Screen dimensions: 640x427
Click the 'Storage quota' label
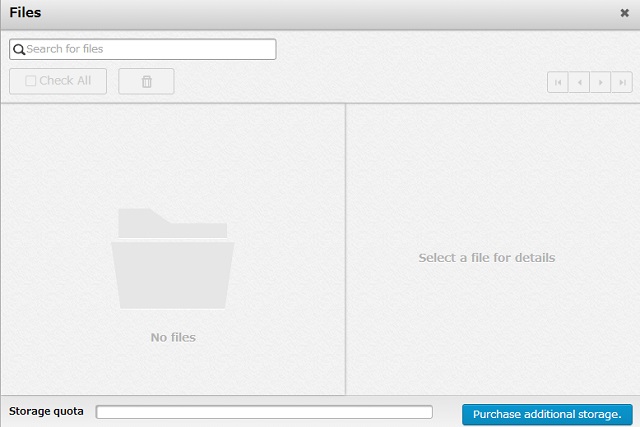coord(46,411)
